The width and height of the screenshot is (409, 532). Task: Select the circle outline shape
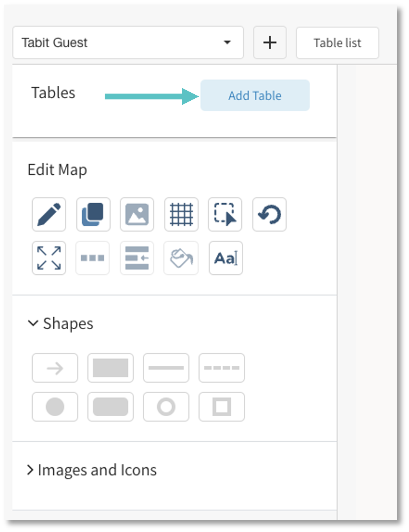[x=166, y=407]
